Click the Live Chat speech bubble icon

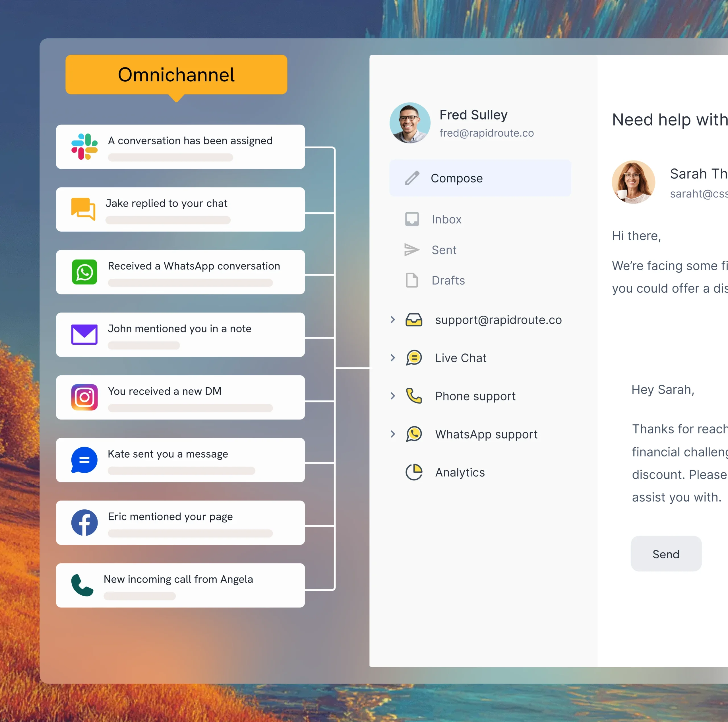click(x=414, y=357)
